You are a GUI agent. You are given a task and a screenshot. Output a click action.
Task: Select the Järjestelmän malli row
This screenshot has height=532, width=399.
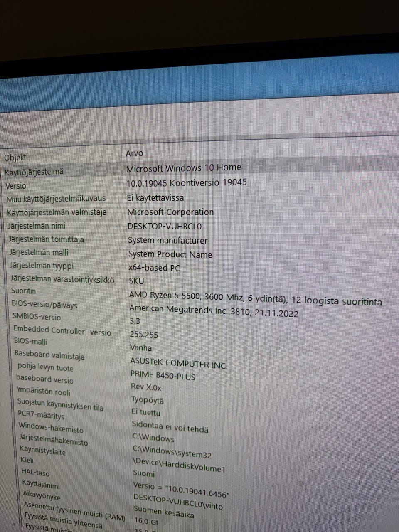pos(39,252)
